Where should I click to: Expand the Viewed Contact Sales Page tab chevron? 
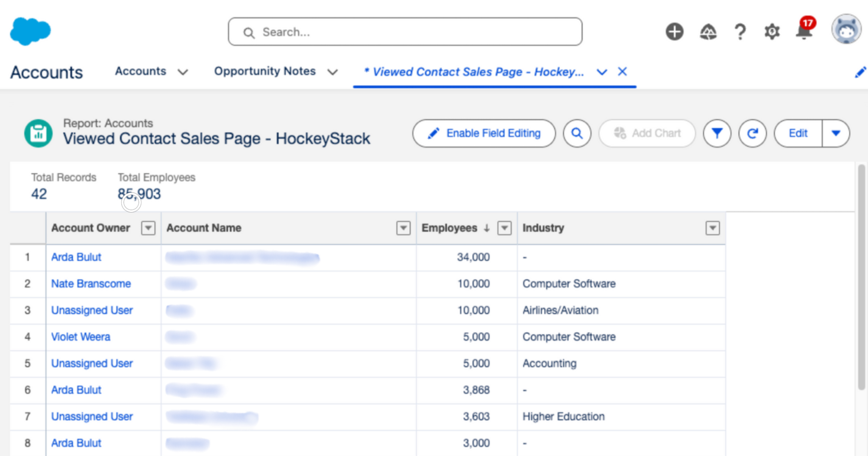602,72
